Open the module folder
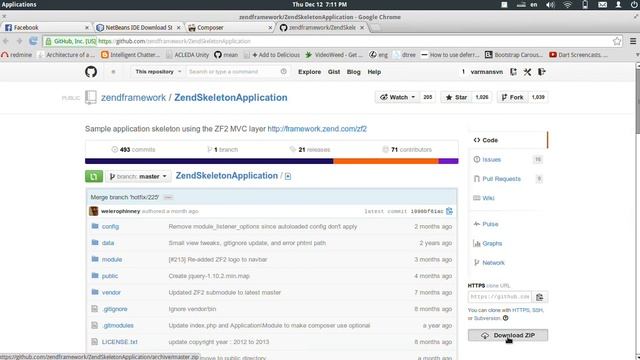The height and width of the screenshot is (360, 640). point(112,260)
